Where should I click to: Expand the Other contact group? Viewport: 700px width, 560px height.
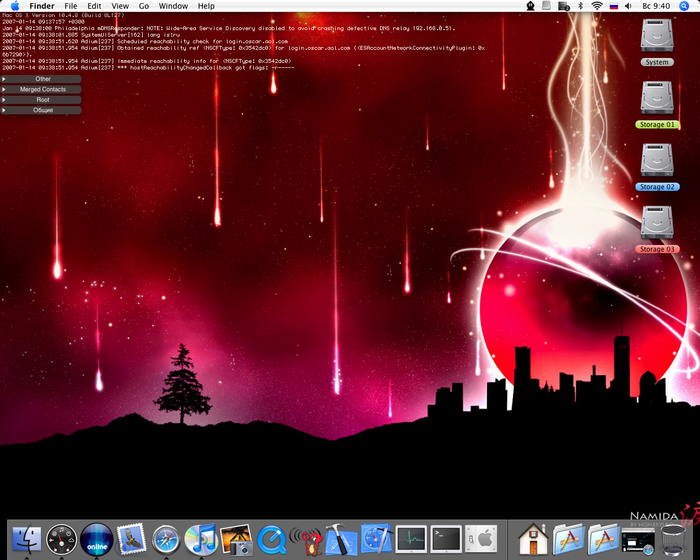pyautogui.click(x=42, y=79)
